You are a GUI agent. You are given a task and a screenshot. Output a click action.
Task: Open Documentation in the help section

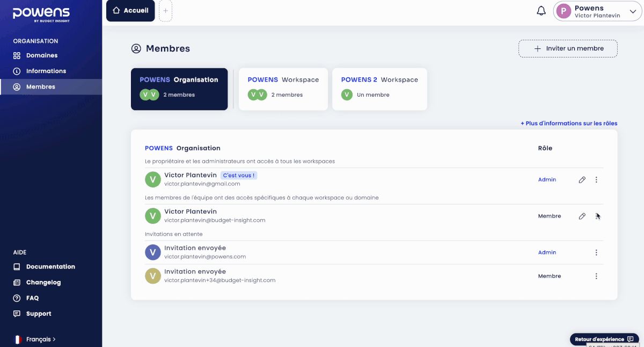click(x=50, y=267)
